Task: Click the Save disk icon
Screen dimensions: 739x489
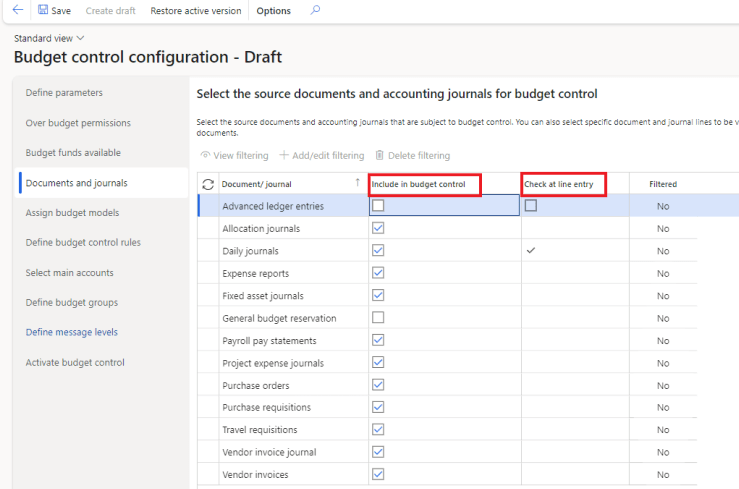Action: tap(43, 11)
